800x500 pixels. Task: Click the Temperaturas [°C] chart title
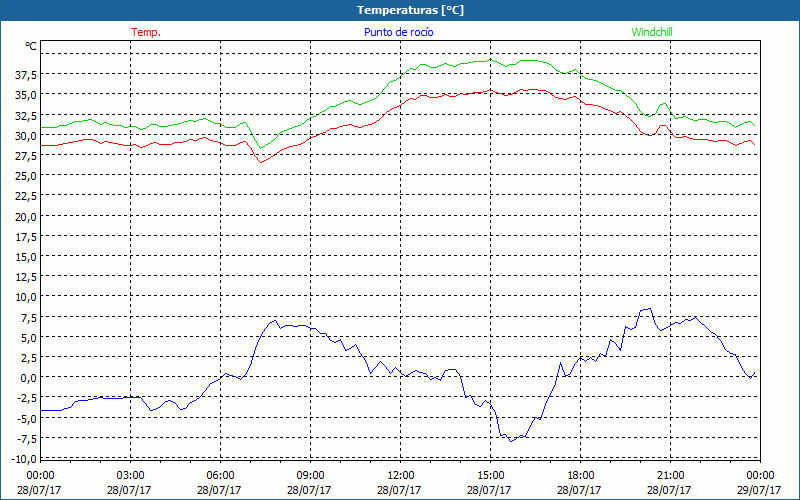pyautogui.click(x=410, y=10)
